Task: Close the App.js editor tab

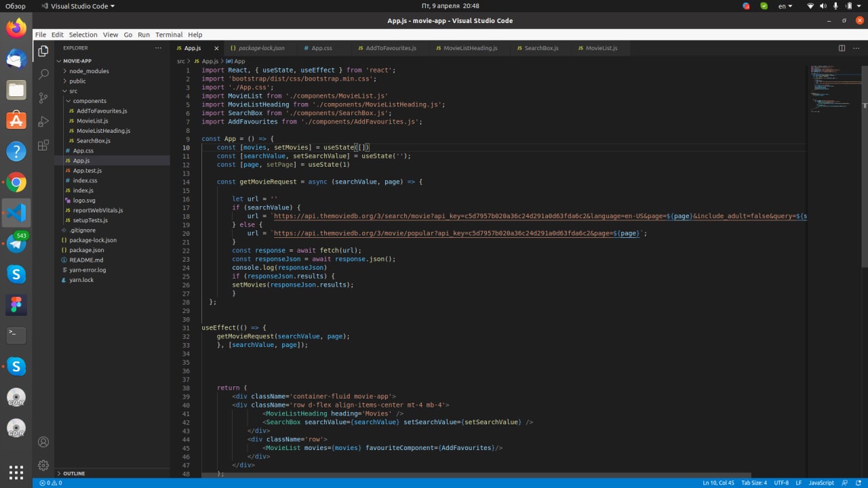Action: [x=217, y=49]
